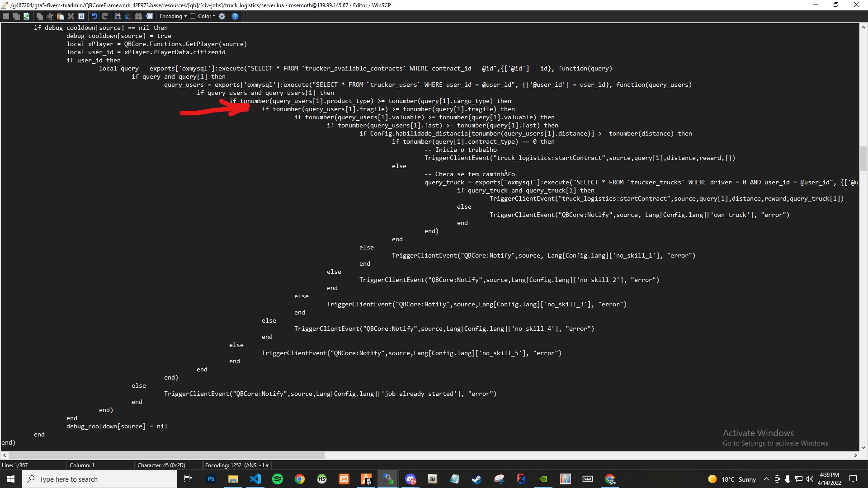Click the Paste clipboard icon
The image size is (868, 488).
[x=61, y=16]
